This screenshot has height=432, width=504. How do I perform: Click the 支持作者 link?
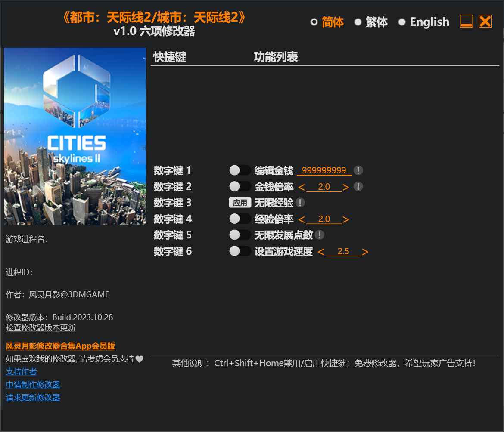[x=21, y=371]
